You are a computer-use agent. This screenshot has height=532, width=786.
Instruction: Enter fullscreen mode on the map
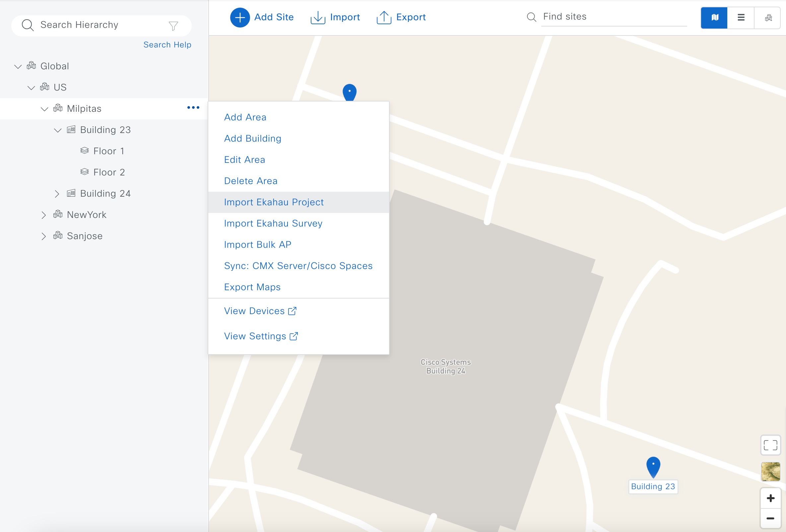click(x=771, y=445)
